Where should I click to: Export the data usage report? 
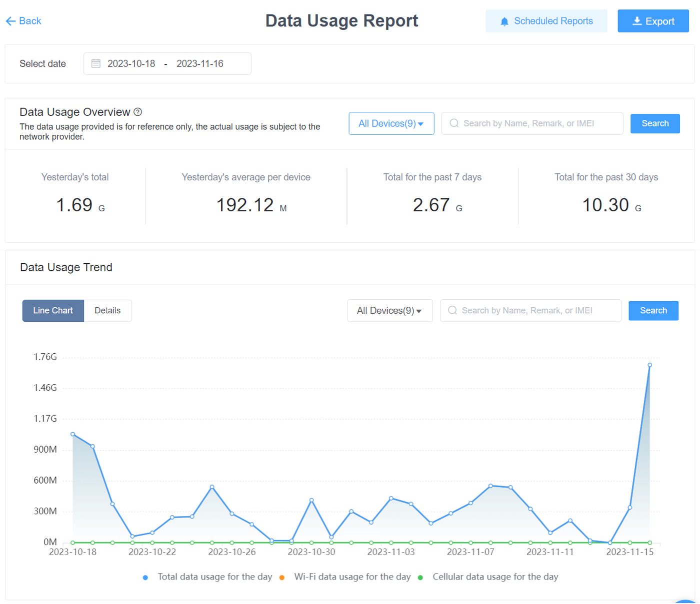click(653, 21)
